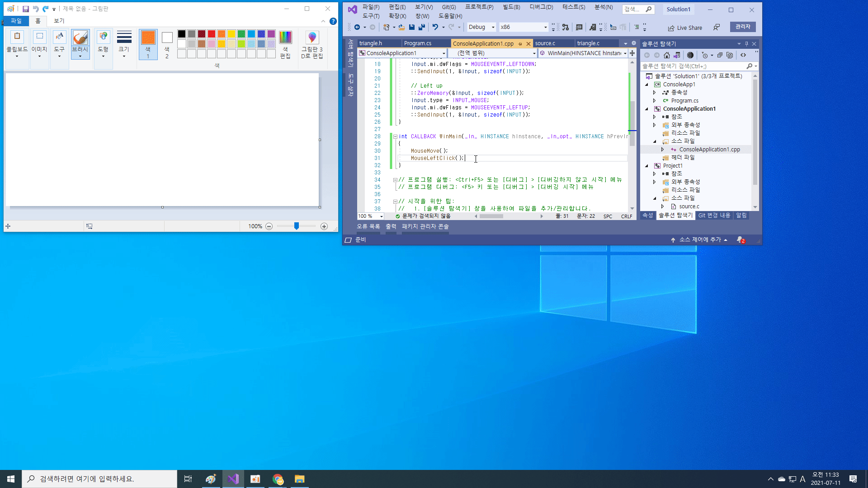Collapse the Project1 tree node
The image size is (868, 488).
(x=646, y=166)
